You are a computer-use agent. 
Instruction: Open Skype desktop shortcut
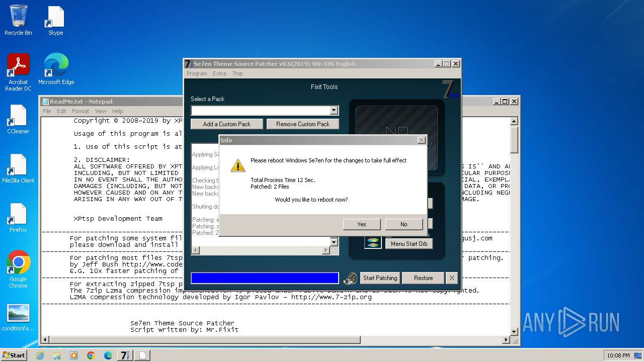click(55, 21)
